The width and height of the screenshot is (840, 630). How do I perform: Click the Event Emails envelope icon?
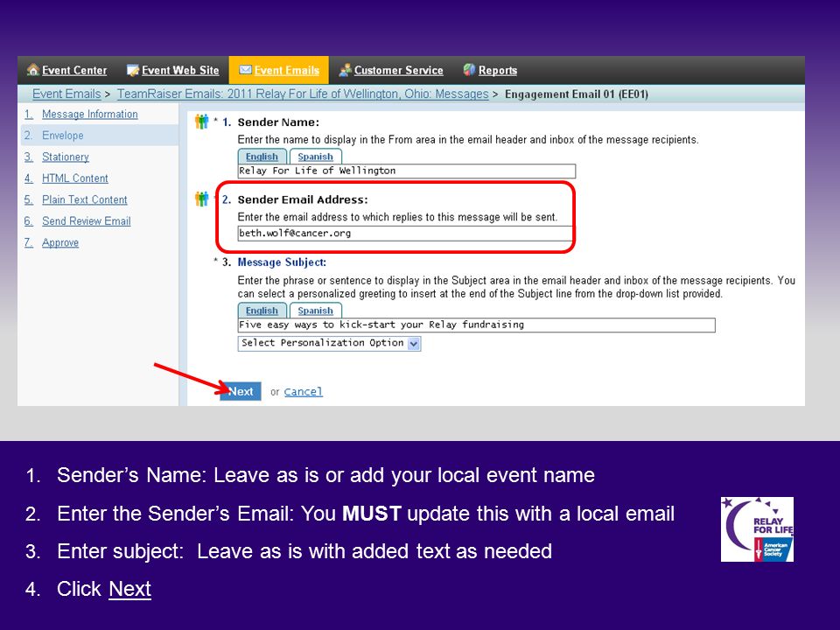(x=245, y=70)
